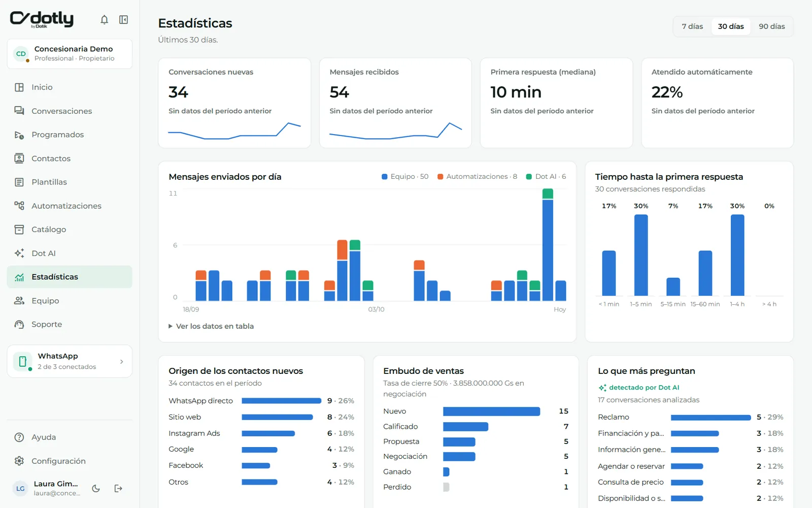Click the Programados scheduled icon
This screenshot has height=508, width=812.
[x=19, y=135]
